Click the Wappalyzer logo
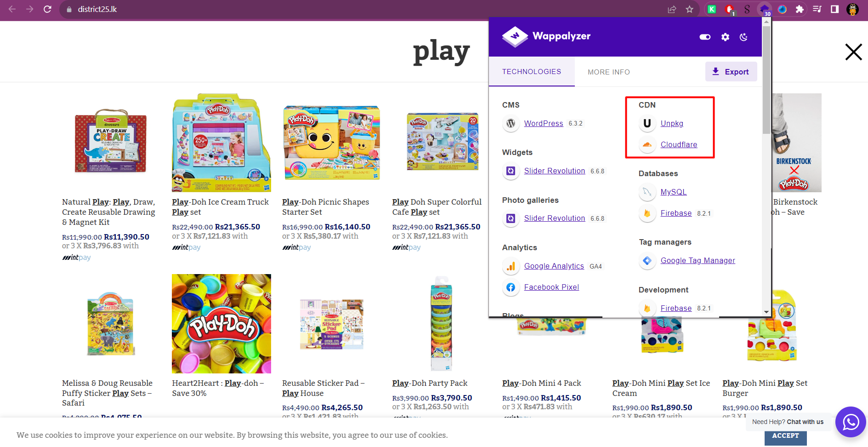Image resolution: width=868 pixels, height=447 pixels. 546,36
